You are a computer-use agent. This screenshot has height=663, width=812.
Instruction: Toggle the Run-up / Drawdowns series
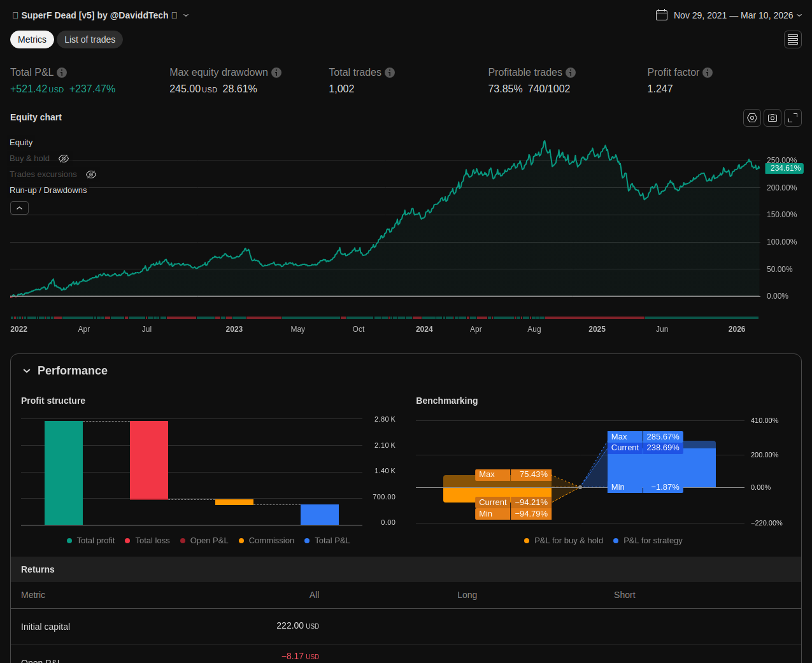(48, 190)
